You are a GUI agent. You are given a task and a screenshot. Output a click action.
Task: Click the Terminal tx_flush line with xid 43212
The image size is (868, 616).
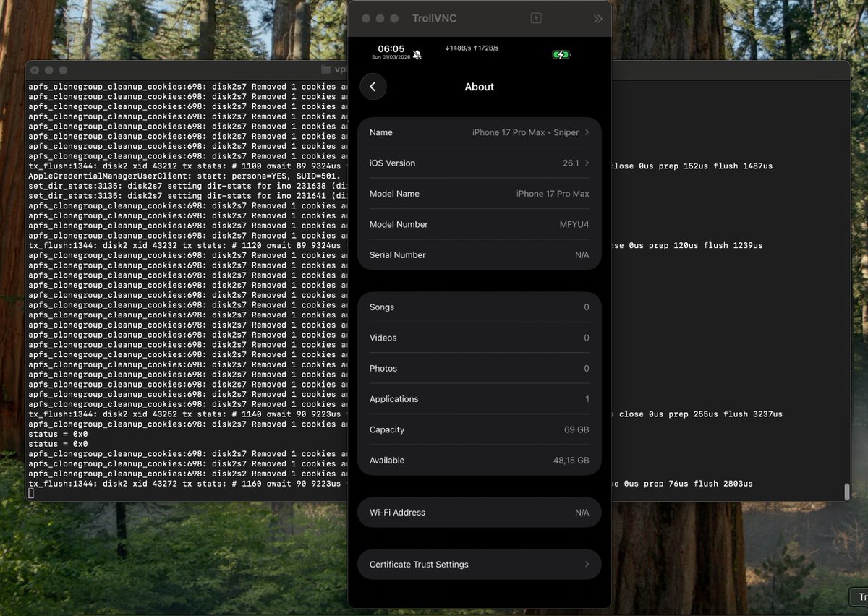(187, 166)
